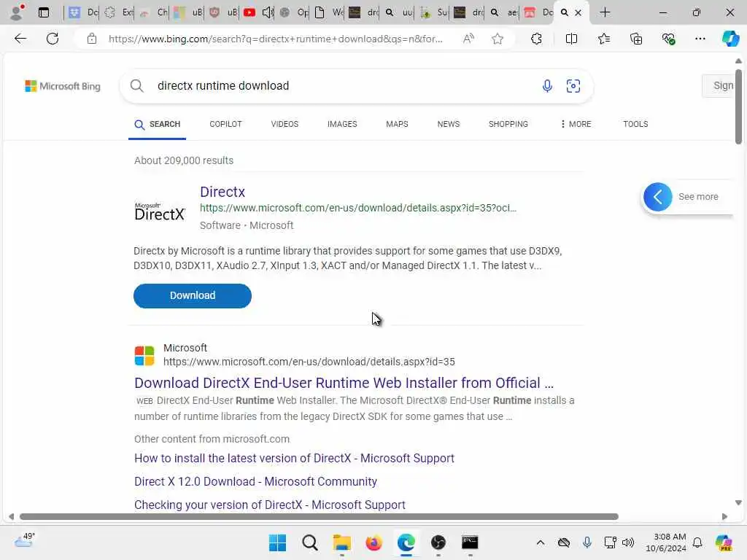This screenshot has width=747, height=560.
Task: Open OBS Studio from the taskbar
Action: [438, 542]
